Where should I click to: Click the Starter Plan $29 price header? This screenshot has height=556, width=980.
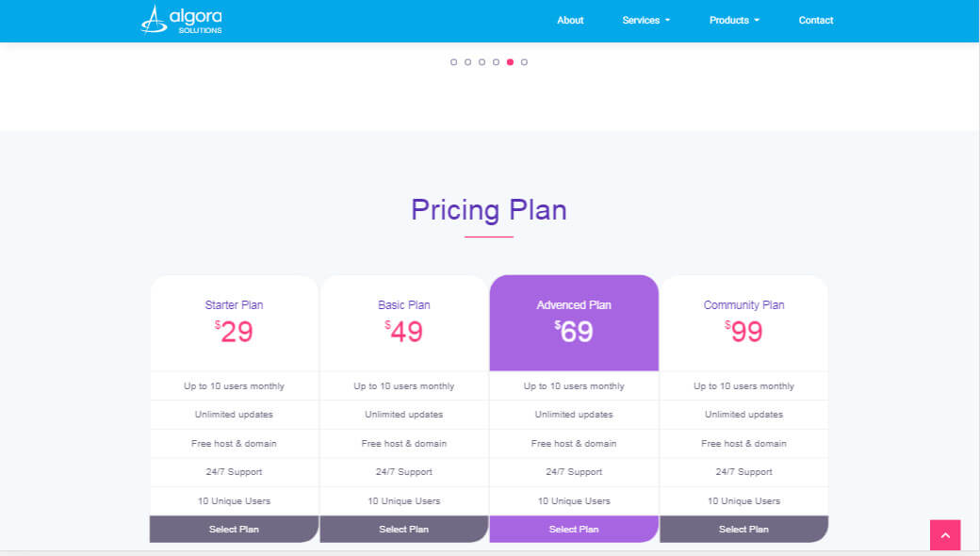tap(234, 322)
